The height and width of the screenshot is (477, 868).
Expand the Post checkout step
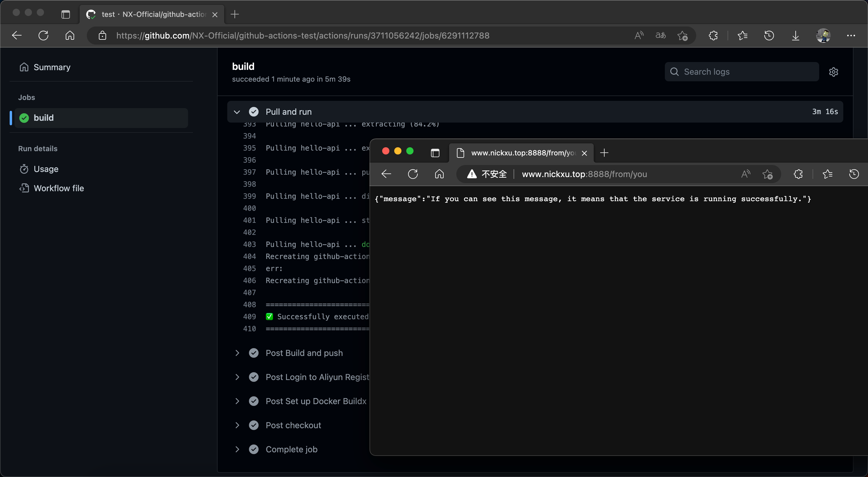coord(237,425)
